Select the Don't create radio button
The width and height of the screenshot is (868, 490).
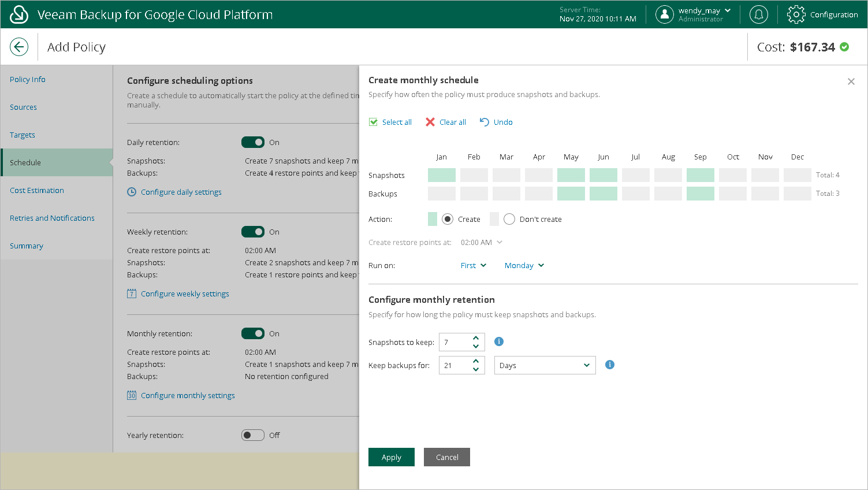pyautogui.click(x=509, y=219)
